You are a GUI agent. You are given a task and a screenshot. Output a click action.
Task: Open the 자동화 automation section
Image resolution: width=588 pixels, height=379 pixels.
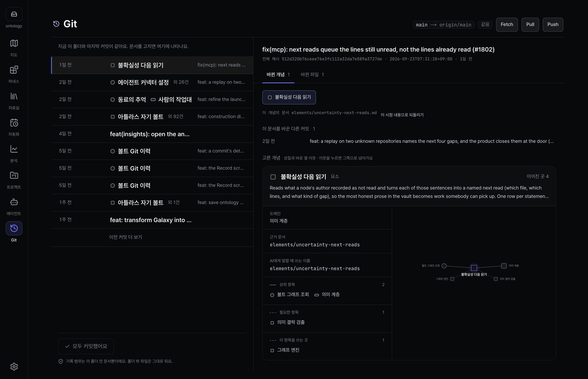(x=14, y=127)
